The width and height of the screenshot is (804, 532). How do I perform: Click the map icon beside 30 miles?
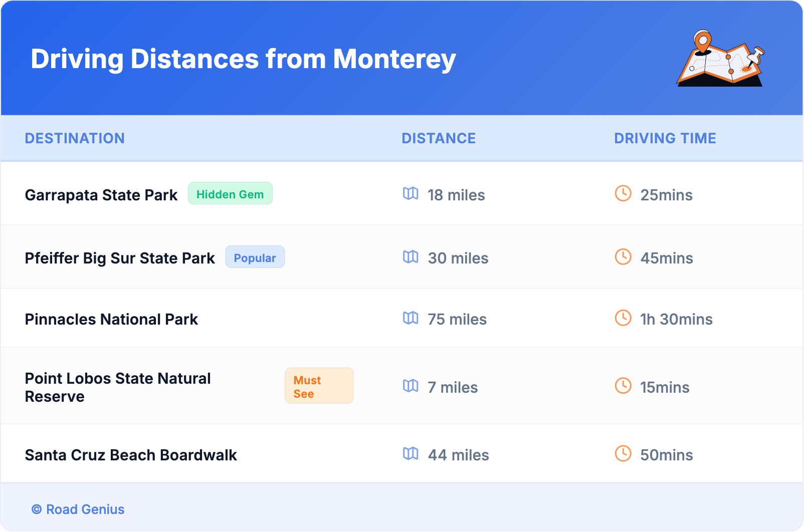(411, 257)
